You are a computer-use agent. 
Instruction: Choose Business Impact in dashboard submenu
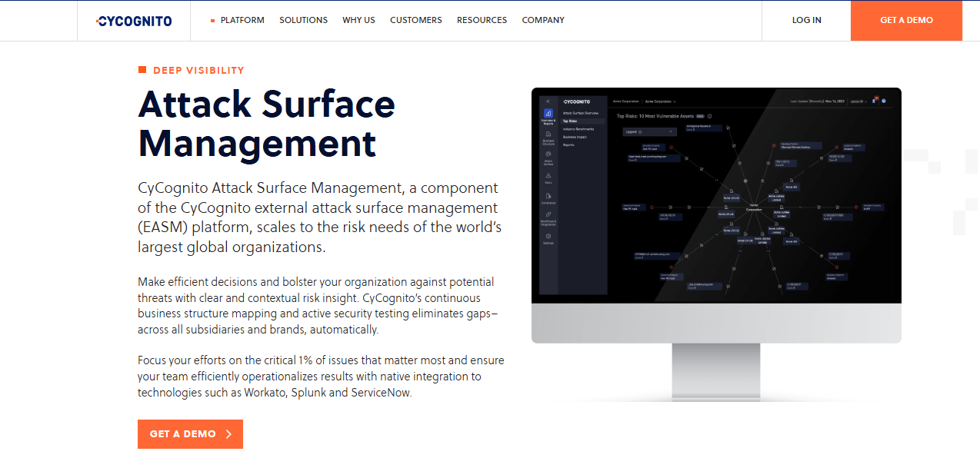(575, 137)
